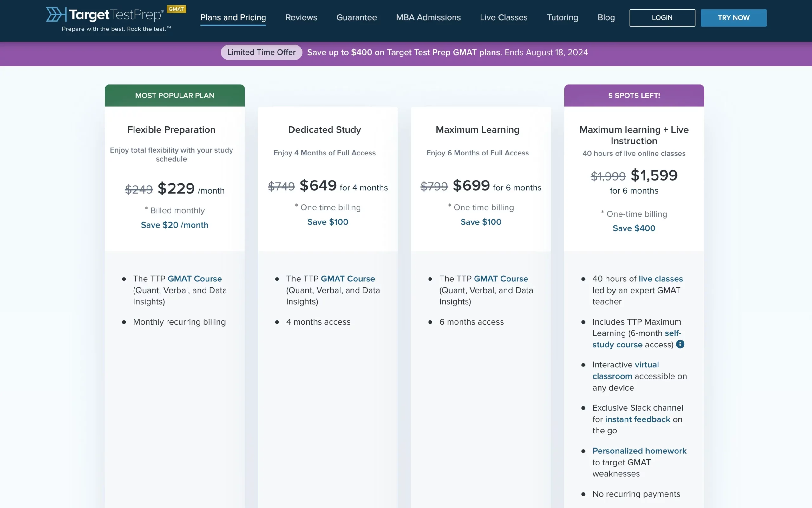Click the MOST POPULAR PLAN banner icon
Viewport: 812px width, 508px height.
(x=174, y=95)
